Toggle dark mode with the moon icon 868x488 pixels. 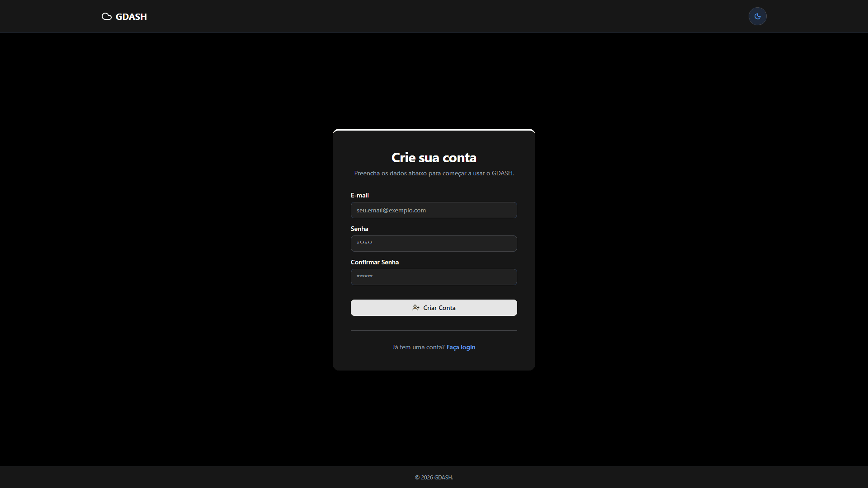point(757,17)
